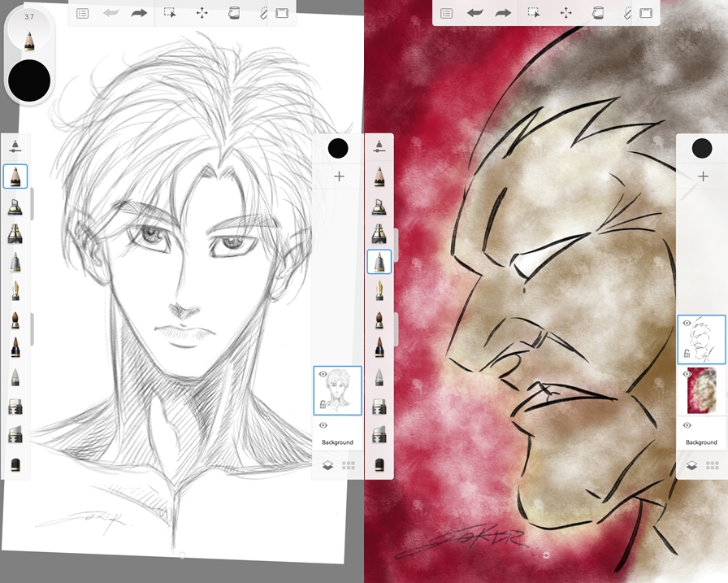Add a new layer in left window
Viewport: 728px width, 583px height.
coord(339,176)
